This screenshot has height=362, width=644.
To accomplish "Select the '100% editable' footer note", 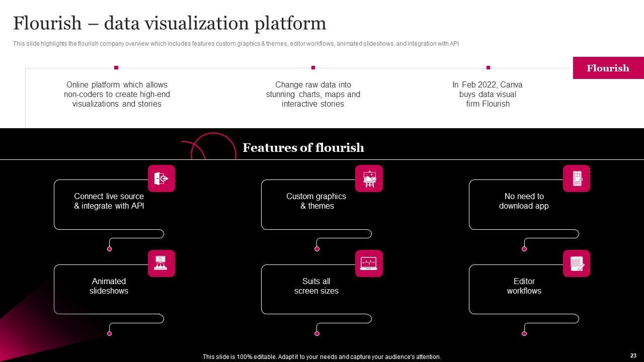I will coord(322,357).
